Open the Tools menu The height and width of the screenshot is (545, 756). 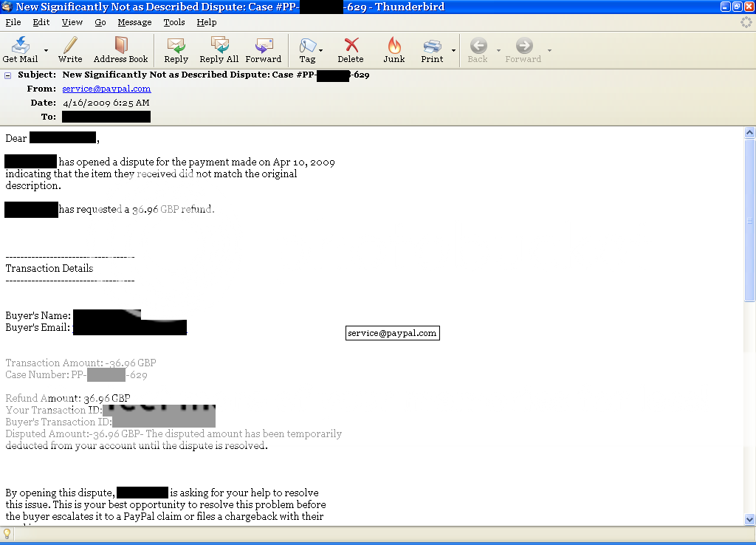(174, 22)
